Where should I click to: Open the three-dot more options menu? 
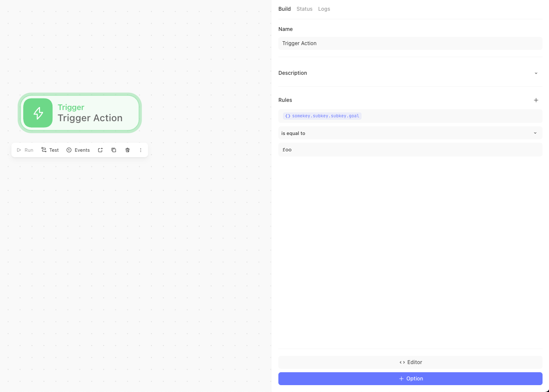[x=141, y=150]
